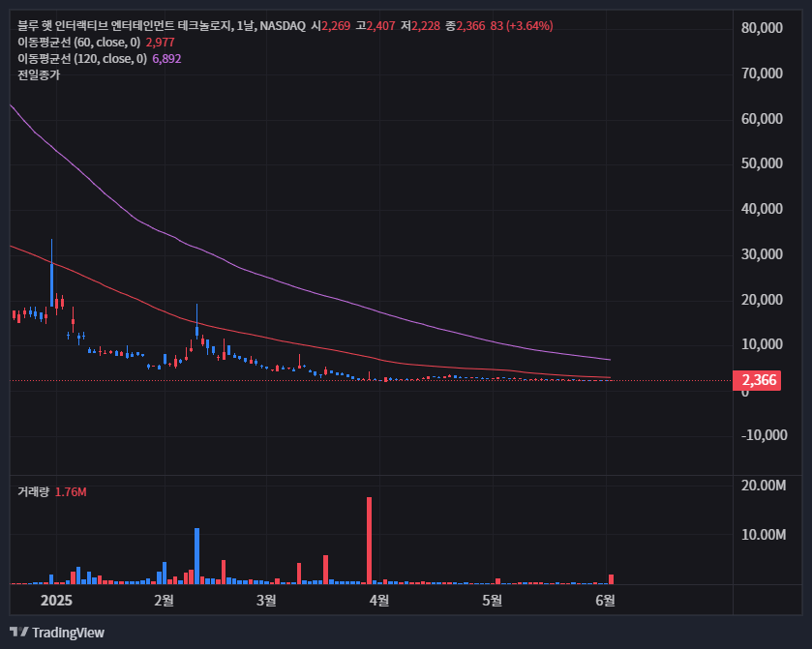Image resolution: width=812 pixels, height=649 pixels.
Task: Click the 80,000 price axis label
Action: tap(762, 27)
